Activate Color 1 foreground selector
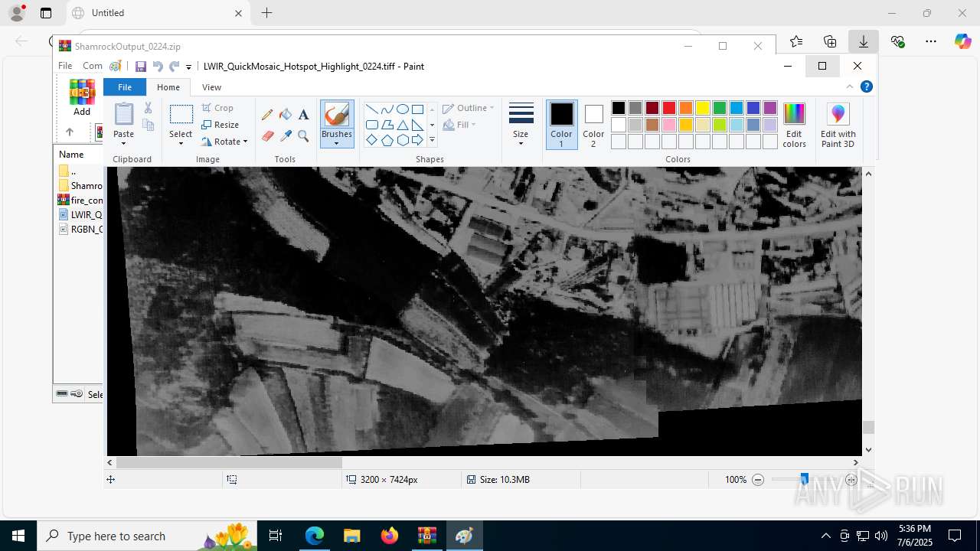 (561, 124)
